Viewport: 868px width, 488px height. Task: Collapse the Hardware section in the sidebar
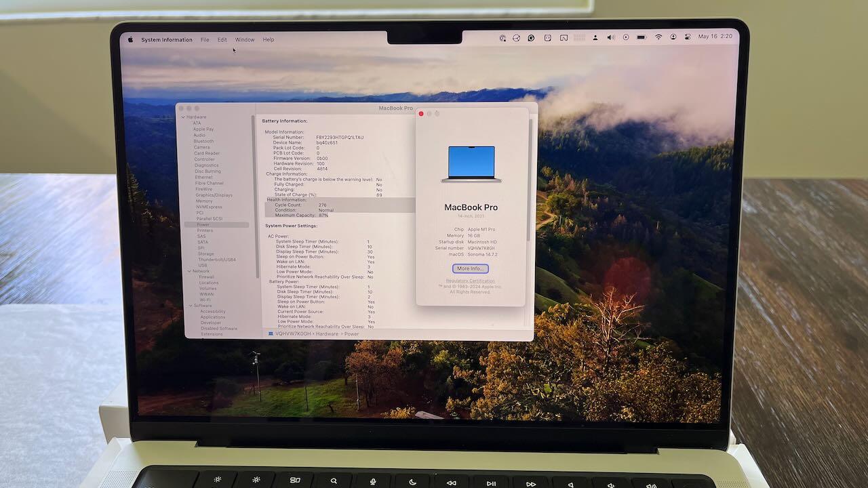[x=182, y=117]
